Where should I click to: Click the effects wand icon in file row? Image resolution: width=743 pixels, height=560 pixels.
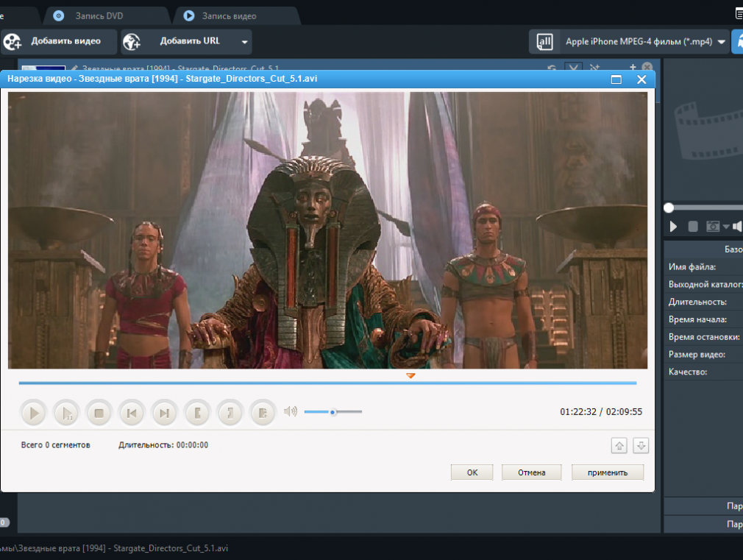pos(594,68)
